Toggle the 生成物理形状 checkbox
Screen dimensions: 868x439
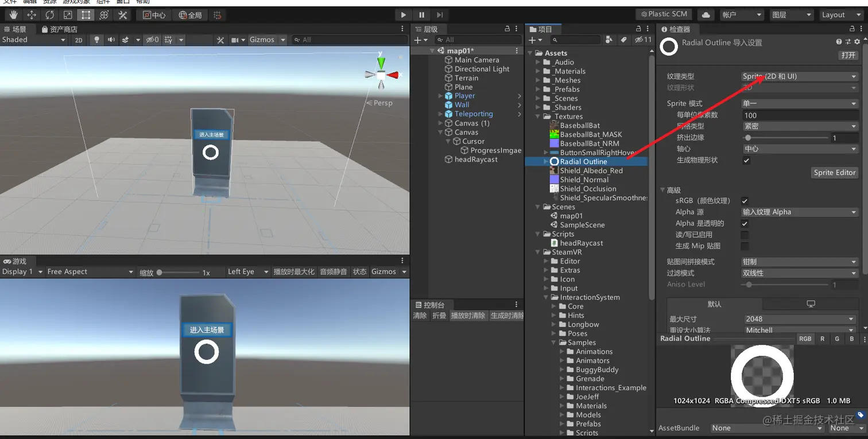click(x=746, y=160)
